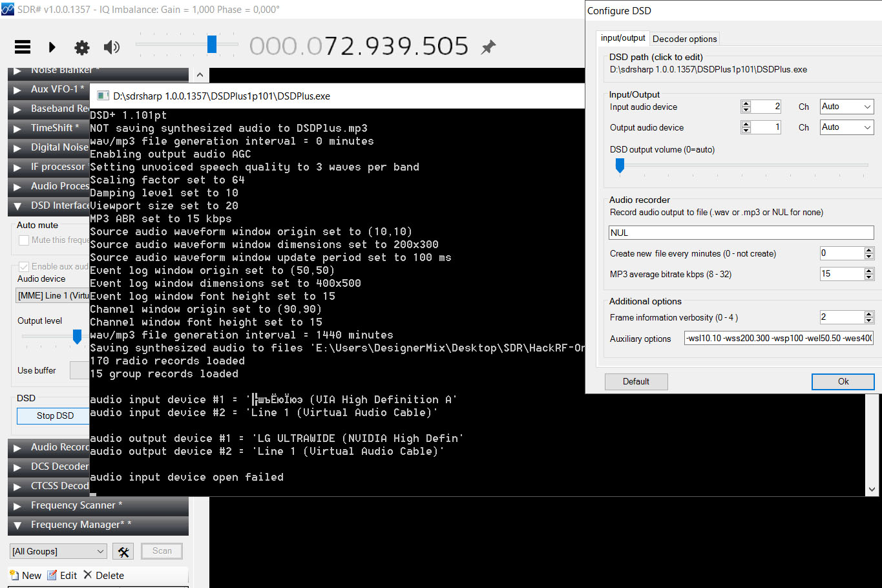Viewport: 882px width, 588px height.
Task: Decrease MP3 average bitrate value
Action: coord(869,277)
